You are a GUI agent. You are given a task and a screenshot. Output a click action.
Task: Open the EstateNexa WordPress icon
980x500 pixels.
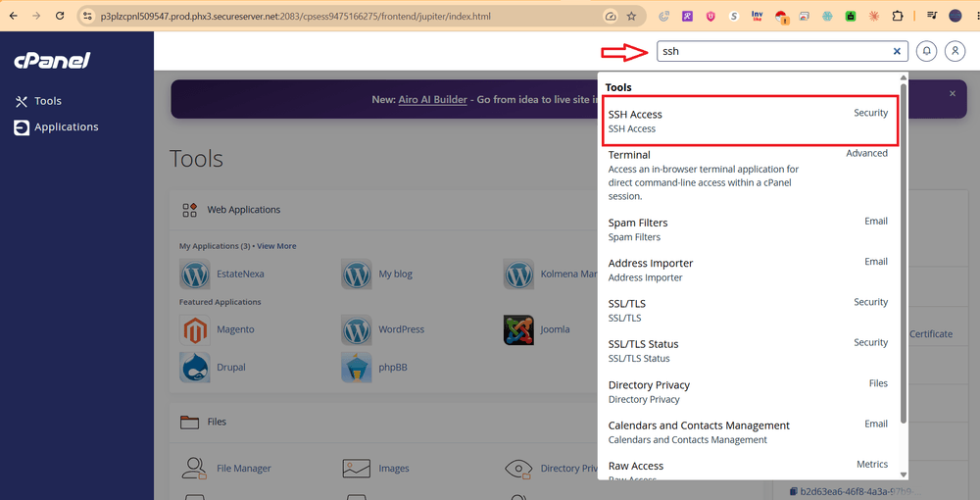[x=195, y=274]
